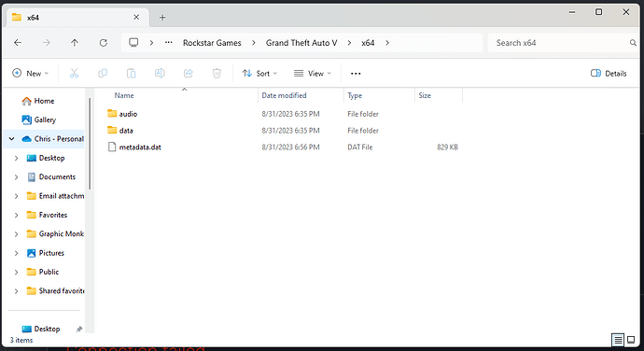Viewport: 644px width, 351px height.
Task: Show hidden path via ellipsis in breadcrumb
Action: coord(168,43)
